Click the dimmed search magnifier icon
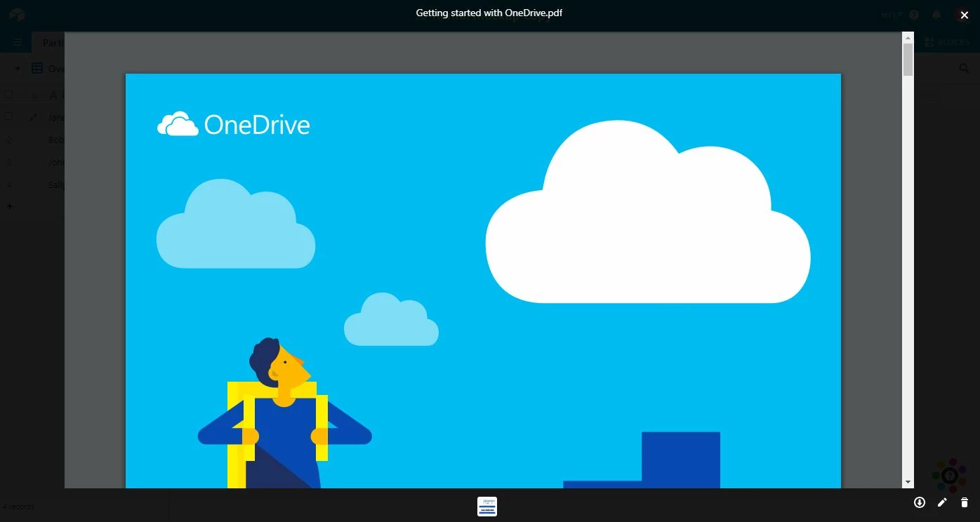The image size is (980, 522). [x=964, y=68]
